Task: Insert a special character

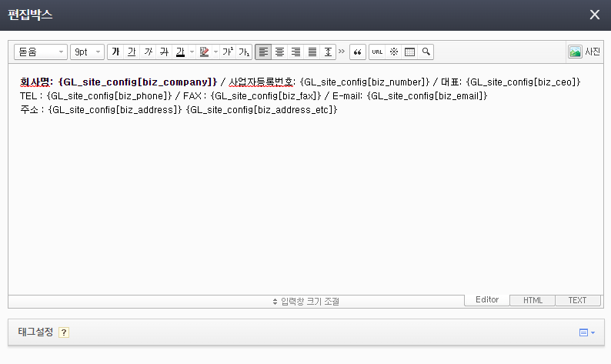Action: (393, 52)
